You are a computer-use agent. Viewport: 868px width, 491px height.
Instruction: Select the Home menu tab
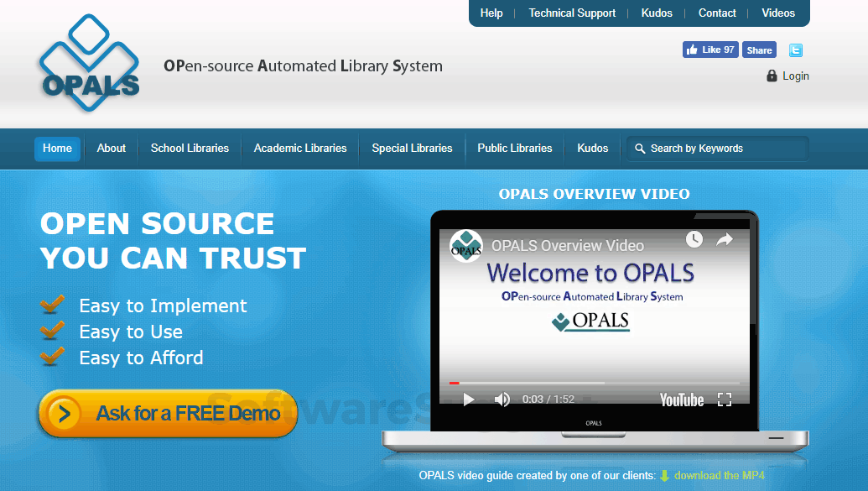[x=58, y=149]
